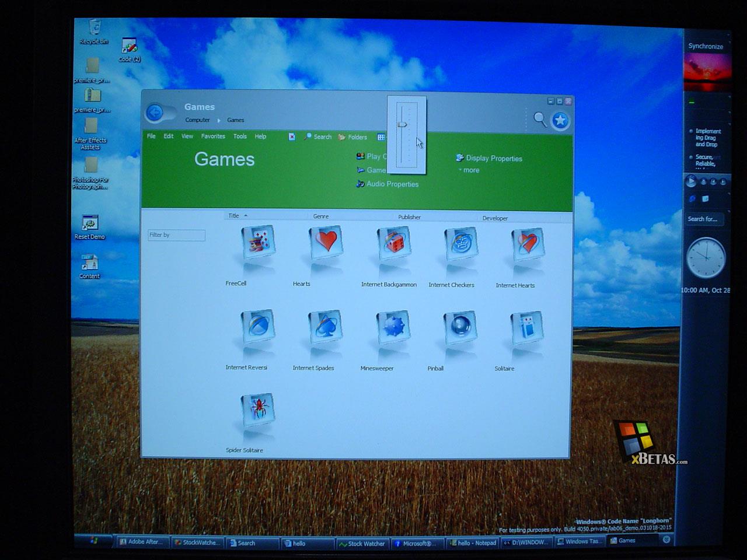Viewport: 747px width, 560px height.
Task: Open the Internet Reversi game icon
Action: 258,325
